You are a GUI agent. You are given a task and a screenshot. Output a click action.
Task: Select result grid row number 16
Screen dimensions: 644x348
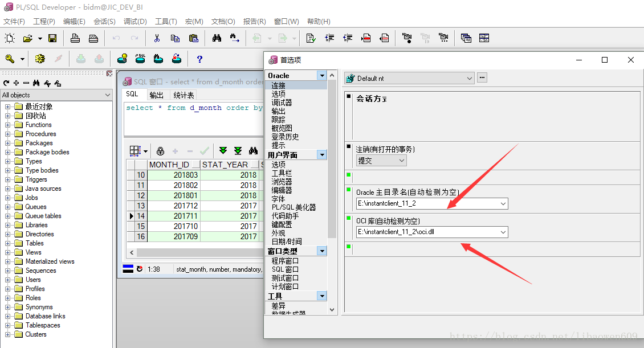pyautogui.click(x=141, y=236)
